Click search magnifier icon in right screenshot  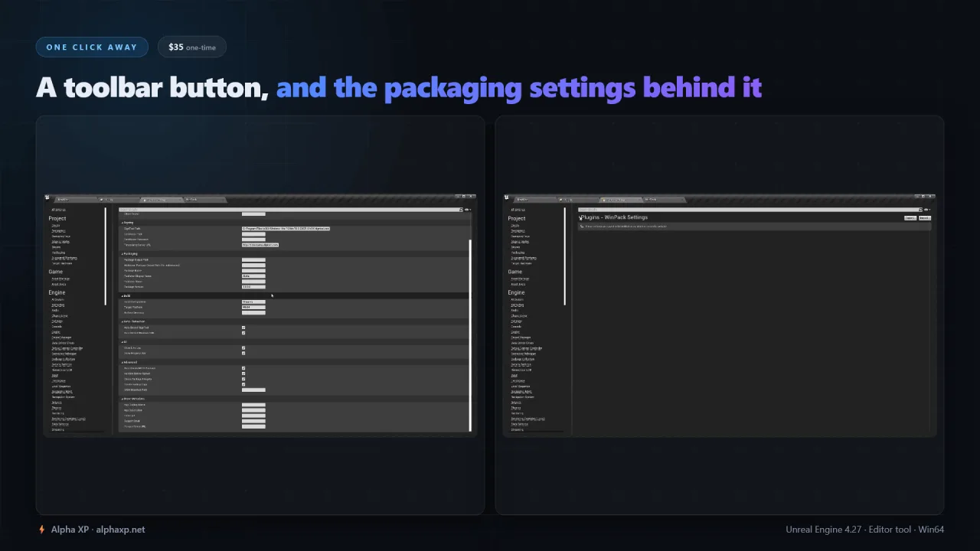[920, 210]
